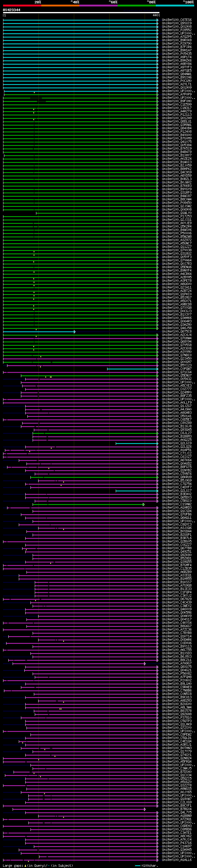
Task: Open hit UniRef100_Q9SUI9
Action: (x=176, y=23)
